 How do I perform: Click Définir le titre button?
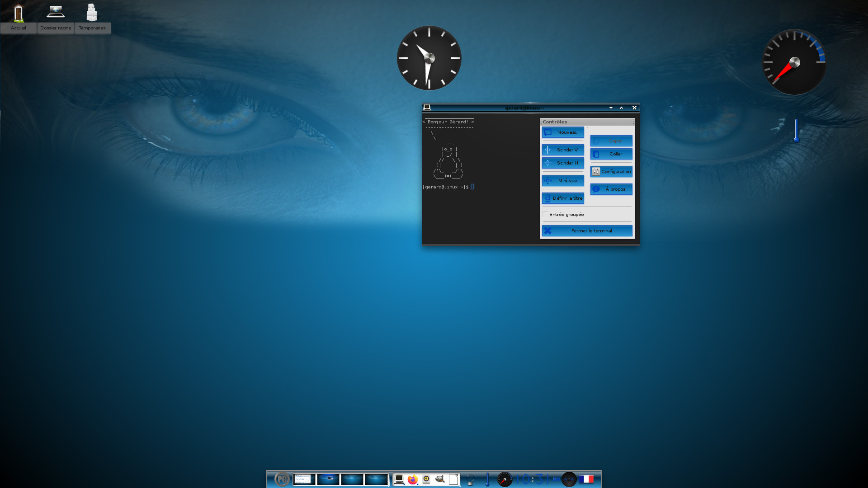tap(563, 198)
